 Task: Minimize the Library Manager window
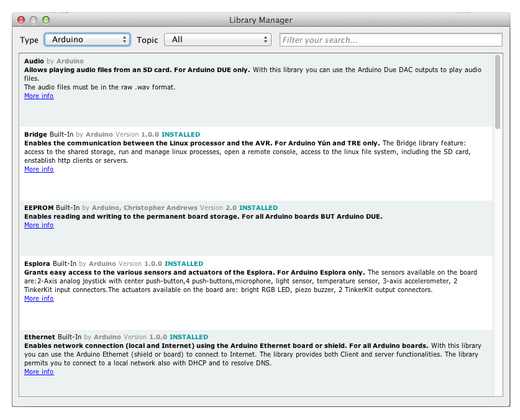point(34,20)
